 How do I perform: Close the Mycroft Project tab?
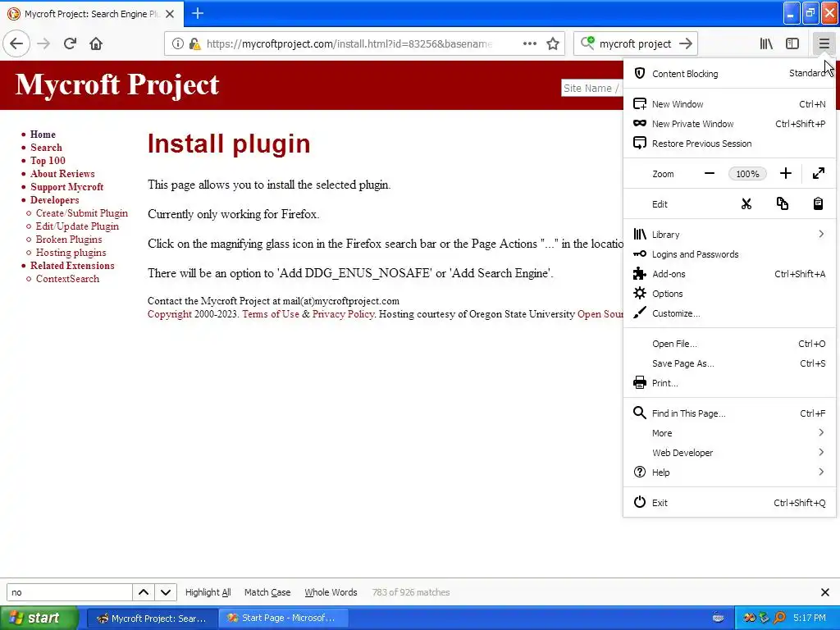tap(170, 14)
